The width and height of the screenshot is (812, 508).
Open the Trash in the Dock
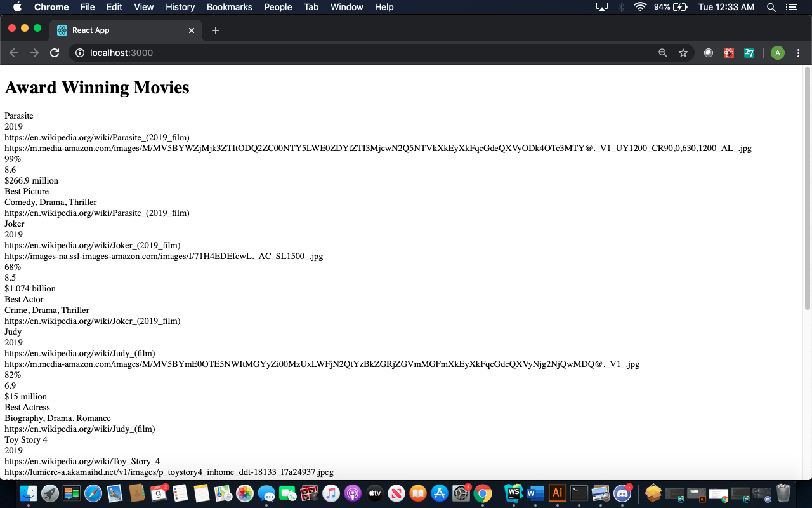(x=783, y=493)
